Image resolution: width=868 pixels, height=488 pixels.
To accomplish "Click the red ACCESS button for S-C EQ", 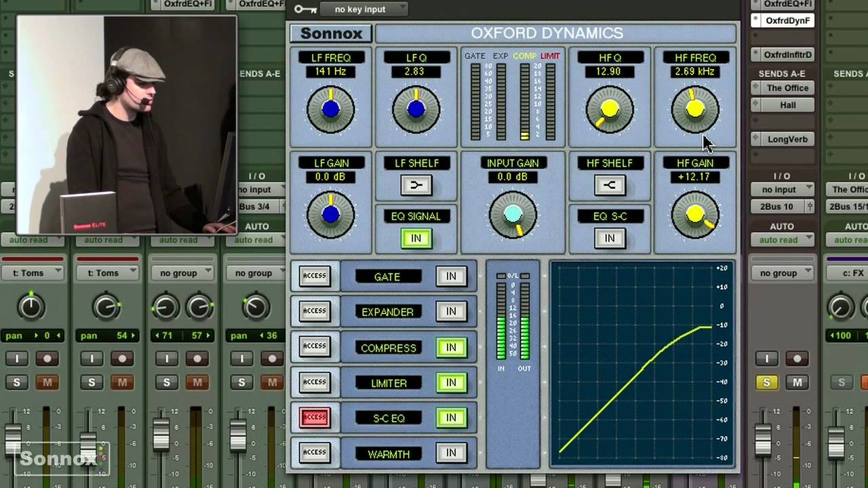I will tap(315, 418).
